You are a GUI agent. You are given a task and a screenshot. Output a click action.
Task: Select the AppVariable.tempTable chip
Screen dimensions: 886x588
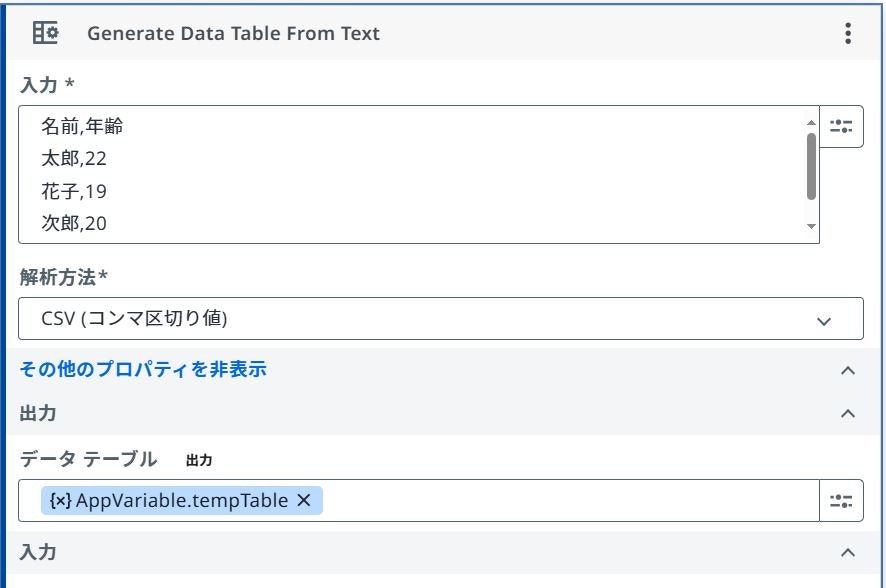pyautogui.click(x=182, y=500)
